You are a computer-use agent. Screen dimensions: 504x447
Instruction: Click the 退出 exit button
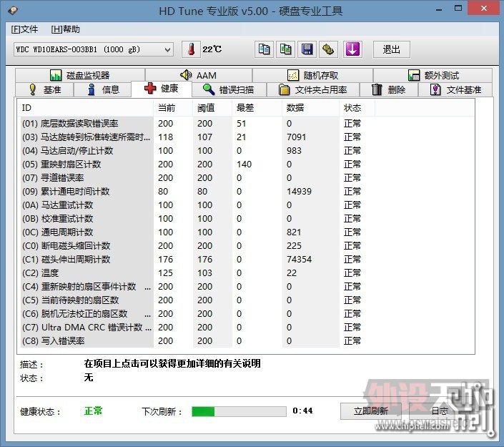392,49
